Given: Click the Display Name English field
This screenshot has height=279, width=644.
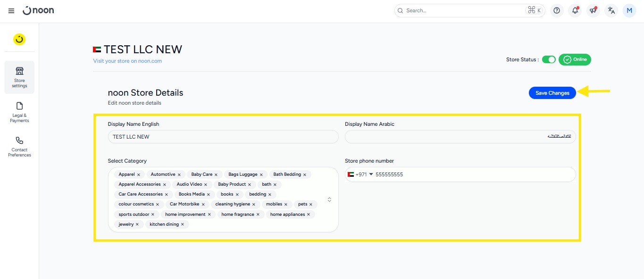Looking at the screenshot, I should [x=223, y=137].
